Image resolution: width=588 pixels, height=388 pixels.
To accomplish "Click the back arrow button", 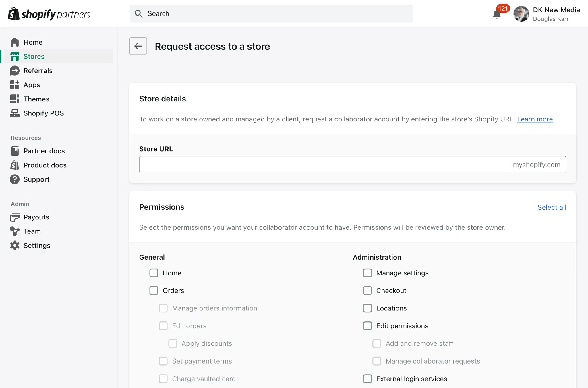I will point(138,46).
